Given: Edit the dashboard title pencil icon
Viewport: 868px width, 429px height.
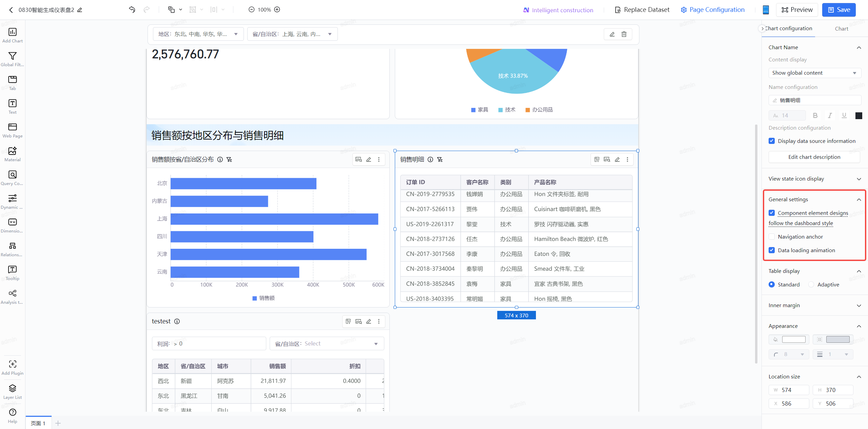Looking at the screenshot, I should [80, 10].
